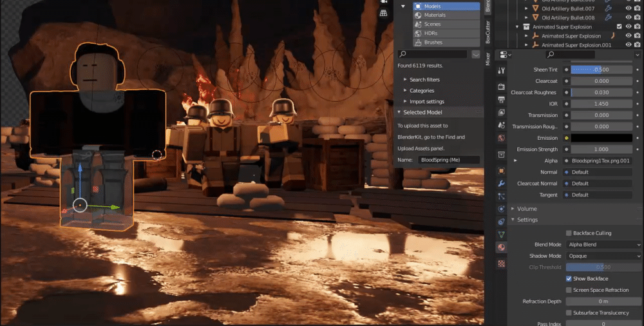Image resolution: width=644 pixels, height=326 pixels.
Task: Hide Old Artillery Bullet.007 in viewport
Action: [x=629, y=8]
